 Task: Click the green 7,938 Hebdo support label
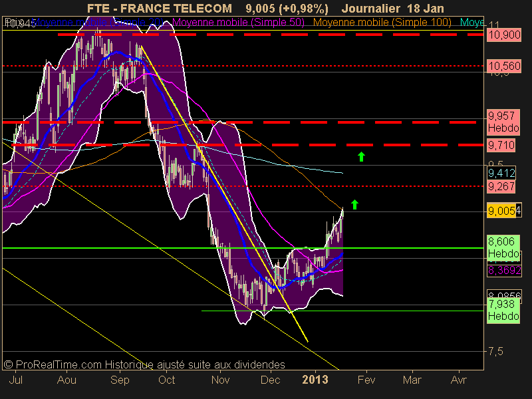pyautogui.click(x=503, y=310)
